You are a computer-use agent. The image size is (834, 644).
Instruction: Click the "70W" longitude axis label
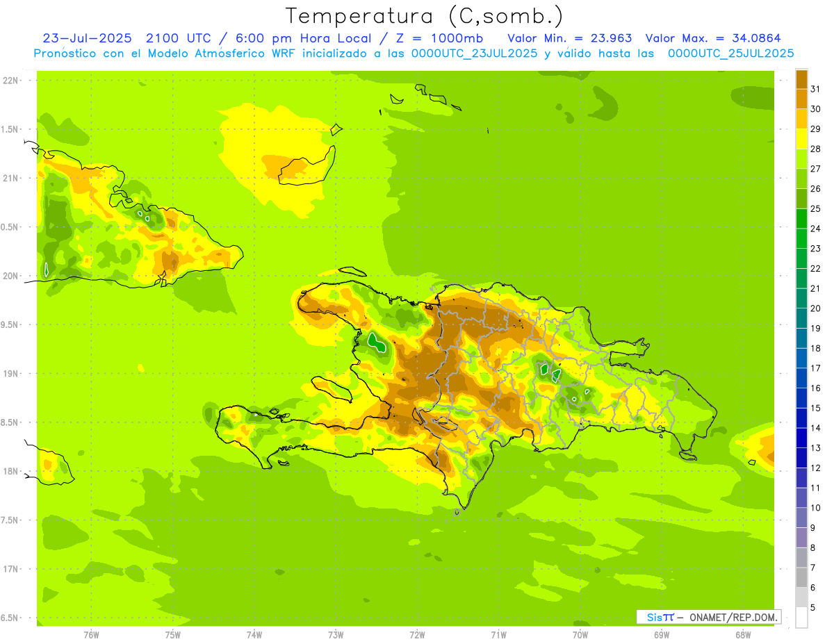point(580,635)
